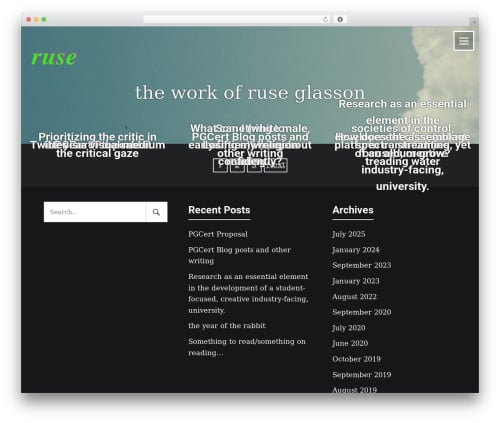Open the July 2025 archive
This screenshot has height=423, width=500.
coord(348,234)
